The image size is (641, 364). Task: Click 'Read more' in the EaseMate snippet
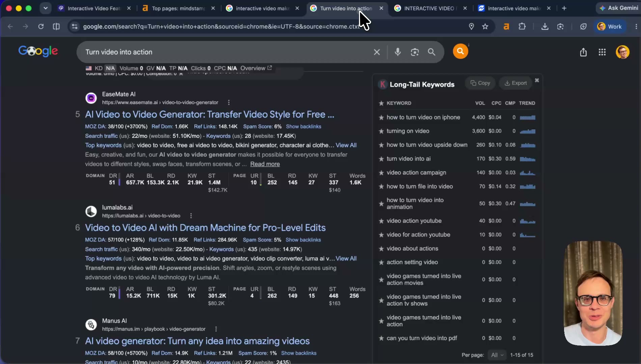pyautogui.click(x=265, y=164)
